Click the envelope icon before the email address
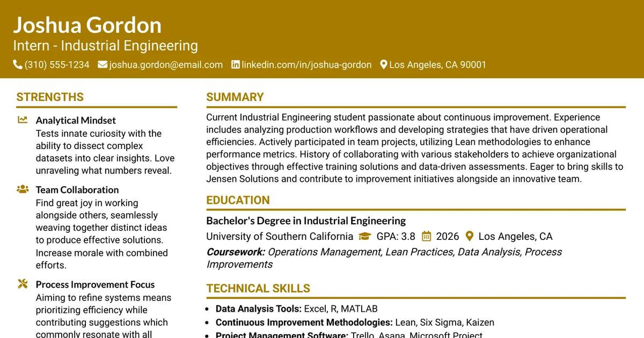Image resolution: width=644 pixels, height=338 pixels. (103, 65)
